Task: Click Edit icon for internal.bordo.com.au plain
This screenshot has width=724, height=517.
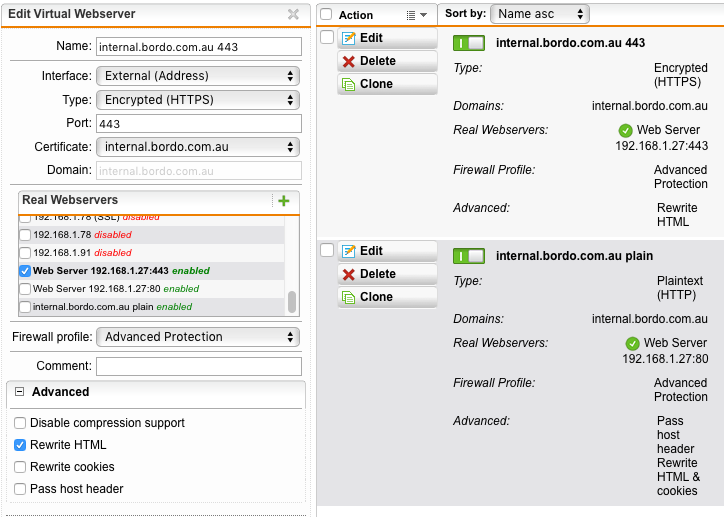Action: [x=348, y=251]
